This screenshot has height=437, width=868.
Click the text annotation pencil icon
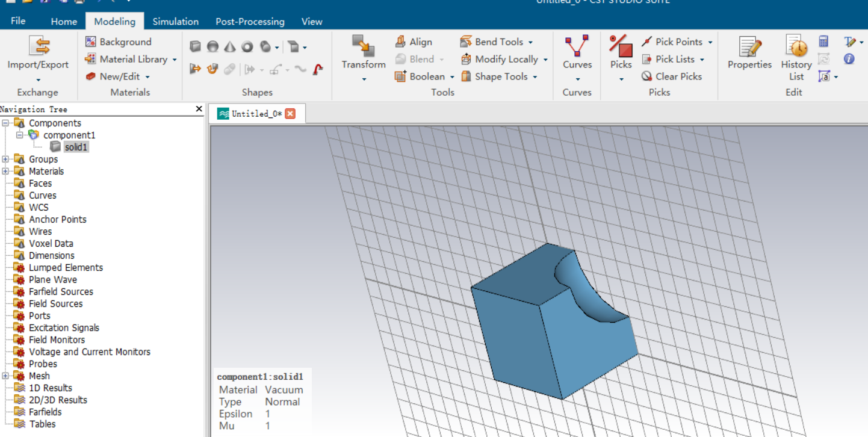(849, 42)
